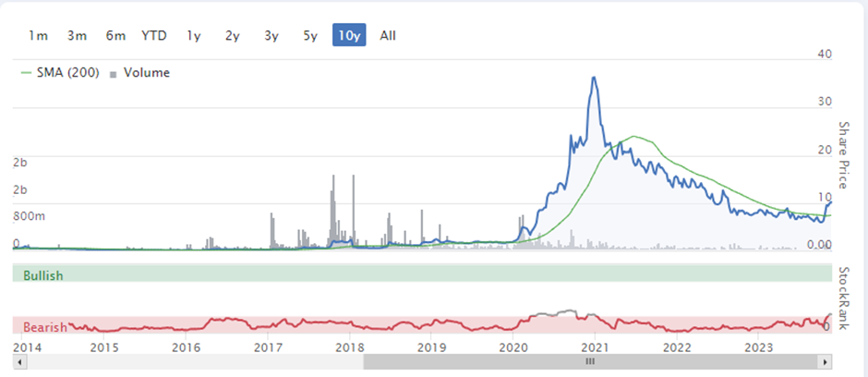Select the 3m time range
Screen dimensions: 868x377
pyautogui.click(x=77, y=35)
